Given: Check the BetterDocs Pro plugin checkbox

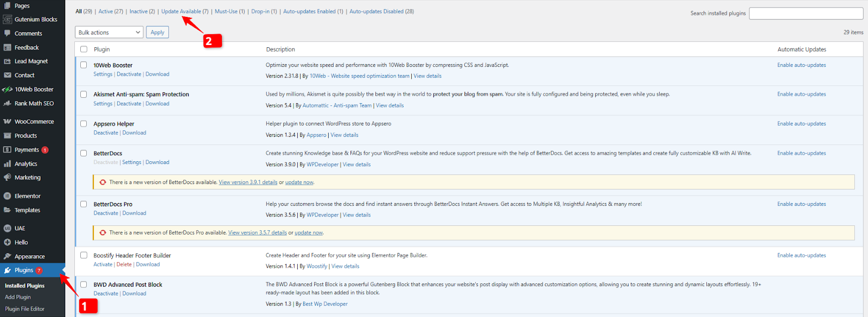Looking at the screenshot, I should point(84,204).
